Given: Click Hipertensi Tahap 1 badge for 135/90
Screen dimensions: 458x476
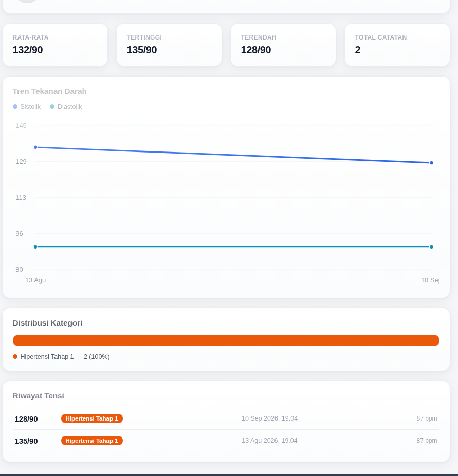Looking at the screenshot, I should (x=92, y=441).
